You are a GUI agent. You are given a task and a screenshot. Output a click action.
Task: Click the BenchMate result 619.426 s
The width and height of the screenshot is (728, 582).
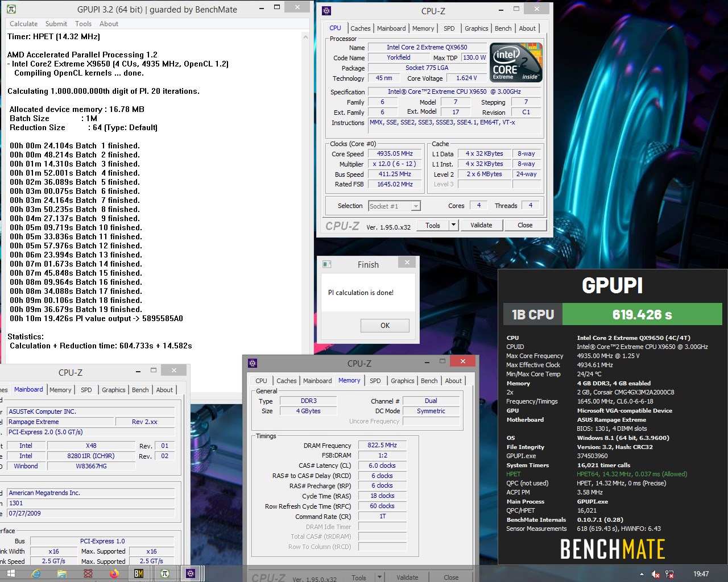pos(642,314)
